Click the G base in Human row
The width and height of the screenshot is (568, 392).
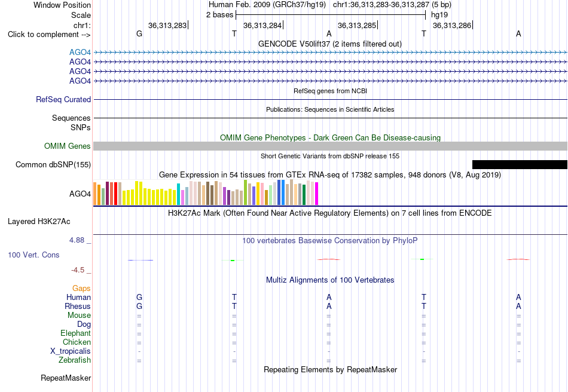pyautogui.click(x=139, y=297)
